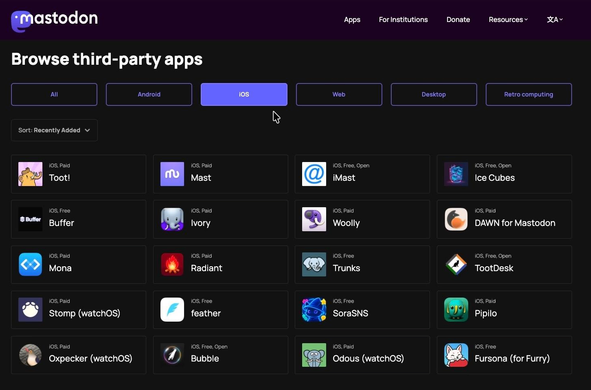Click the Oxpecker (watchOS) name

click(90, 359)
